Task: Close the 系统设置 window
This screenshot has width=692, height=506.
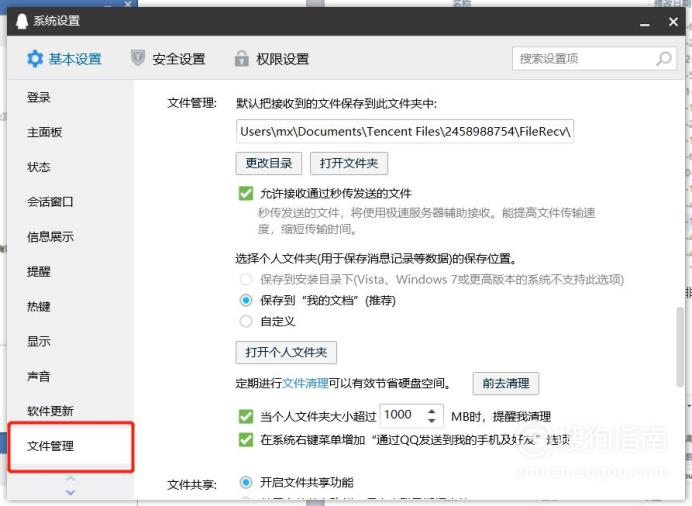Action: [673, 22]
